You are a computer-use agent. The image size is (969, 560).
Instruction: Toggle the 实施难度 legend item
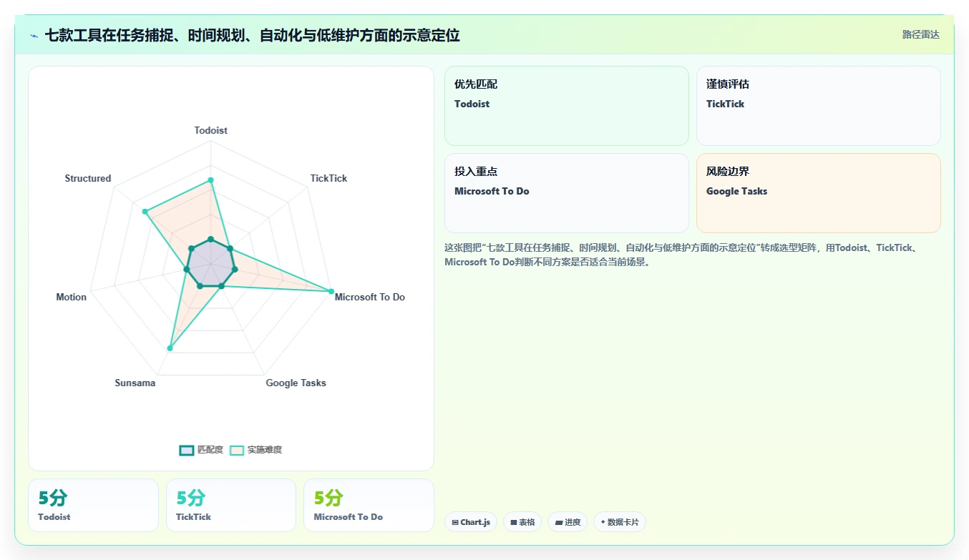255,450
